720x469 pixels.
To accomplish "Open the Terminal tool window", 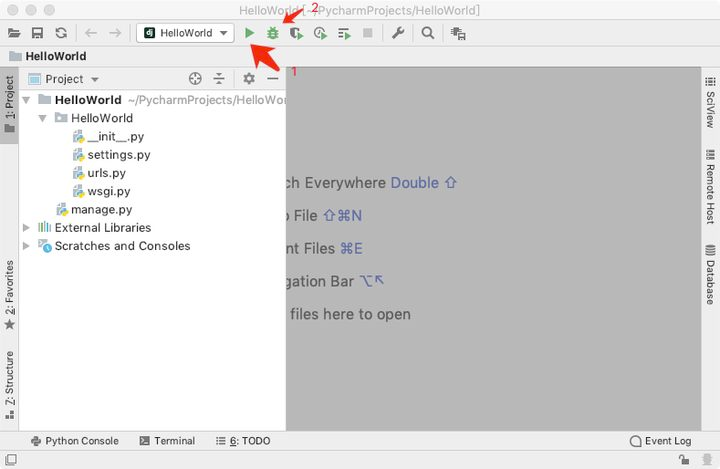I will coord(167,441).
